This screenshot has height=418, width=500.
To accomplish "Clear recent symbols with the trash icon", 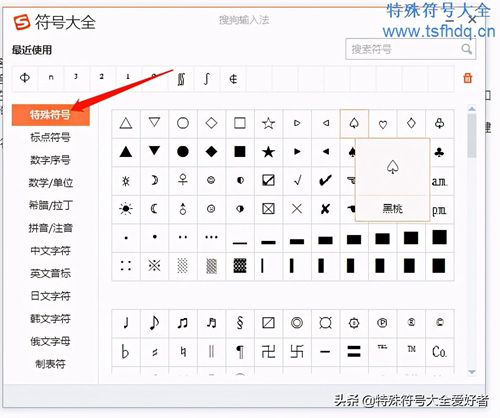I will [x=468, y=78].
